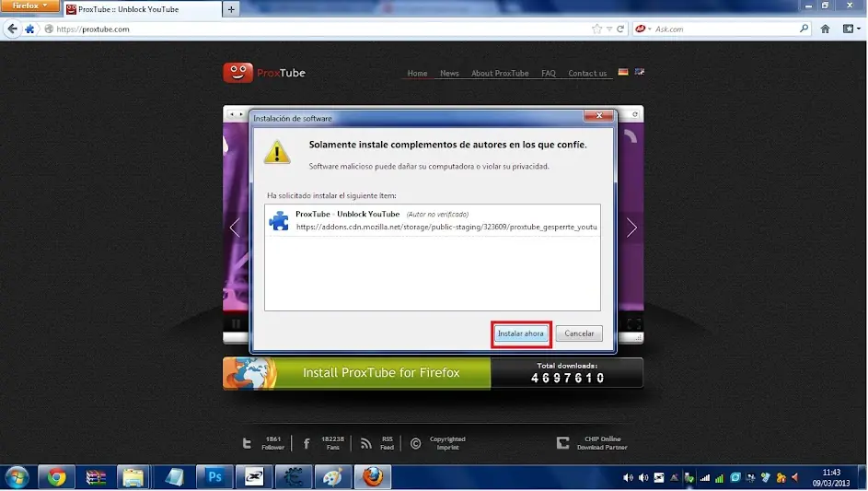Click the green network signal tray icon
Screen dimensions: 868x491
click(719, 478)
